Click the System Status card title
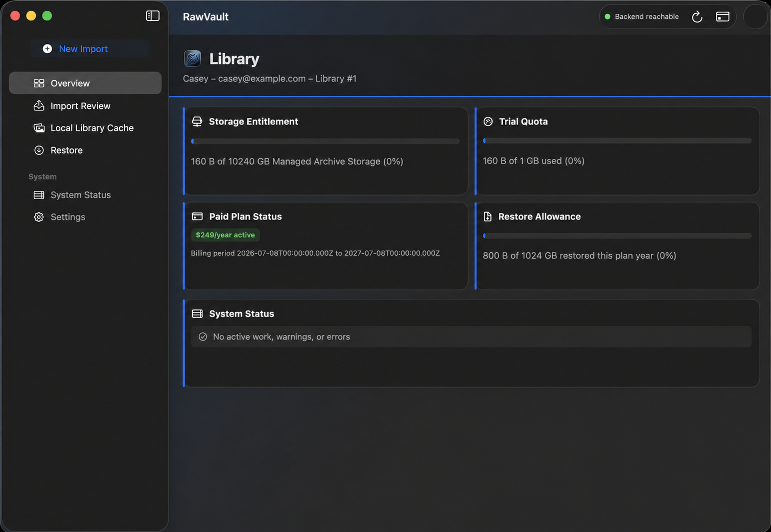 [x=242, y=313]
